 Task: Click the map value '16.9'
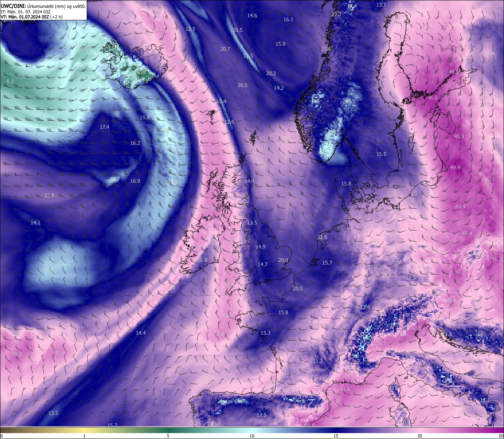pyautogui.click(x=135, y=181)
